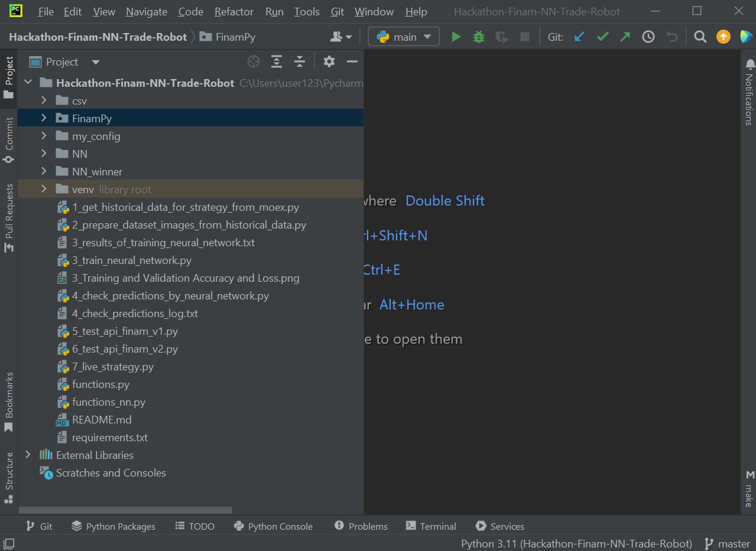Viewport: 756px width, 551px height.
Task: Run main with coverage
Action: click(x=502, y=37)
